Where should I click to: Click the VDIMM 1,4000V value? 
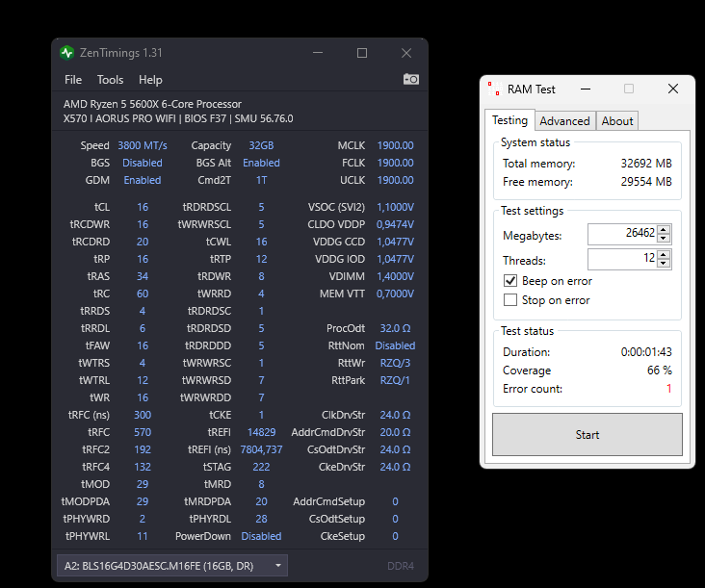(x=395, y=276)
